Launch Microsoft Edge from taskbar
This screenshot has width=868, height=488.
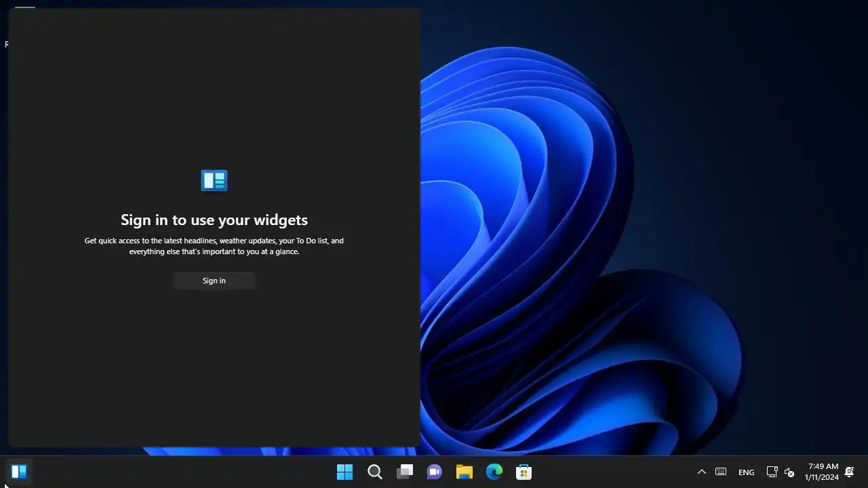point(494,472)
